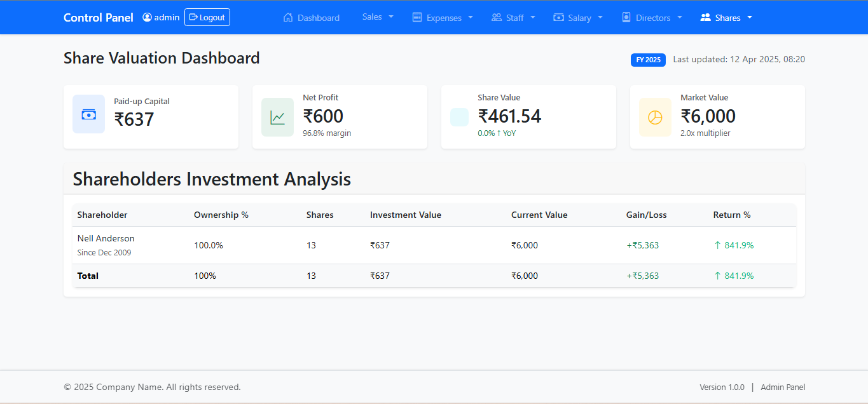Click the Directors badge icon in navbar
This screenshot has height=404, width=868.
pyautogui.click(x=626, y=17)
